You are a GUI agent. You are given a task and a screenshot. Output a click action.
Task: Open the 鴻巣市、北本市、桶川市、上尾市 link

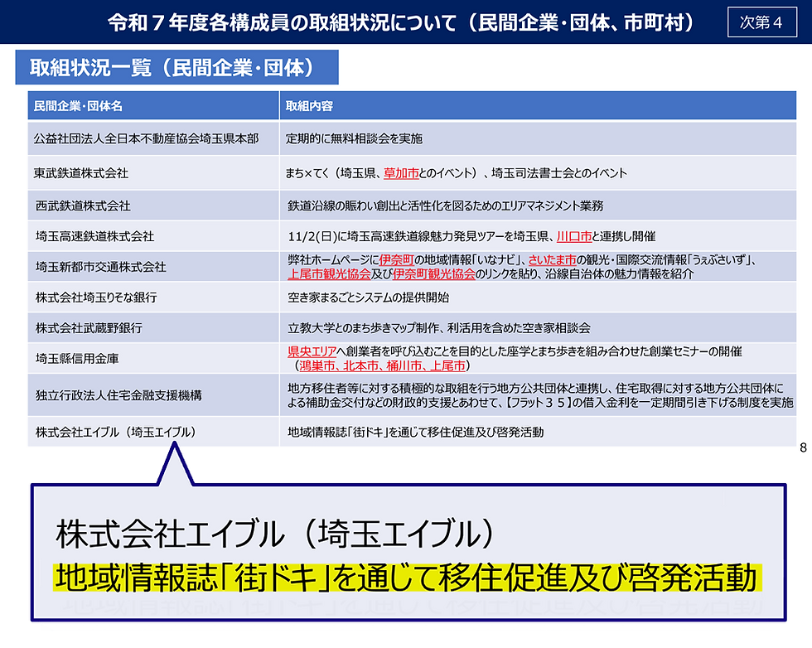click(382, 365)
